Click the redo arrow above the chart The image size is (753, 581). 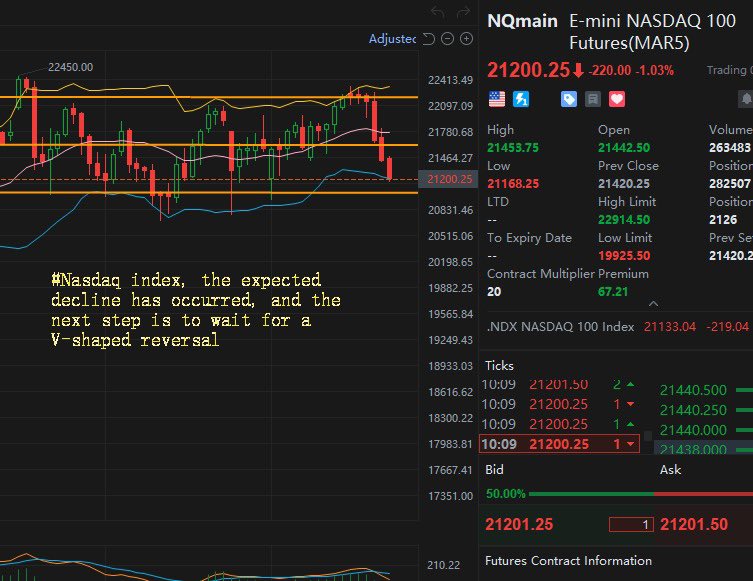pos(463,12)
